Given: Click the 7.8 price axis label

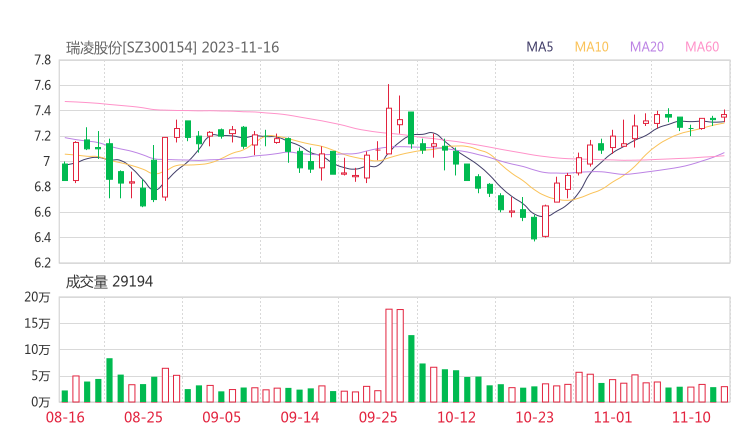Looking at the screenshot, I should [42, 60].
